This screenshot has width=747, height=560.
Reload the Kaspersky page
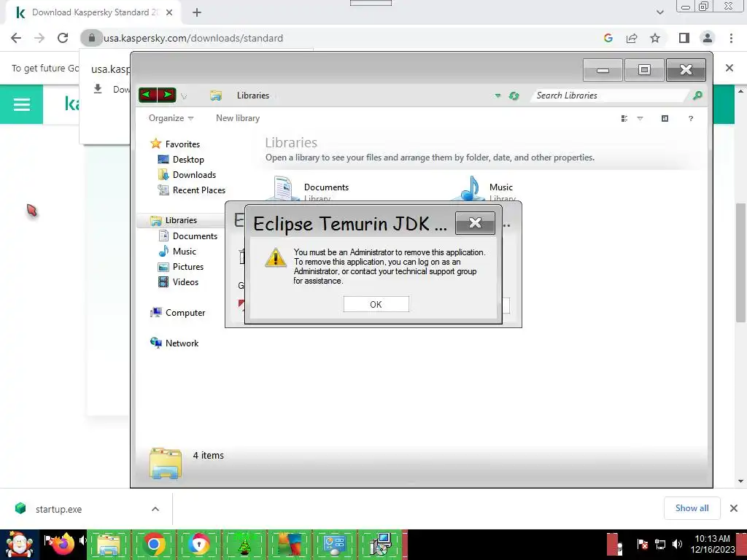[x=63, y=38]
